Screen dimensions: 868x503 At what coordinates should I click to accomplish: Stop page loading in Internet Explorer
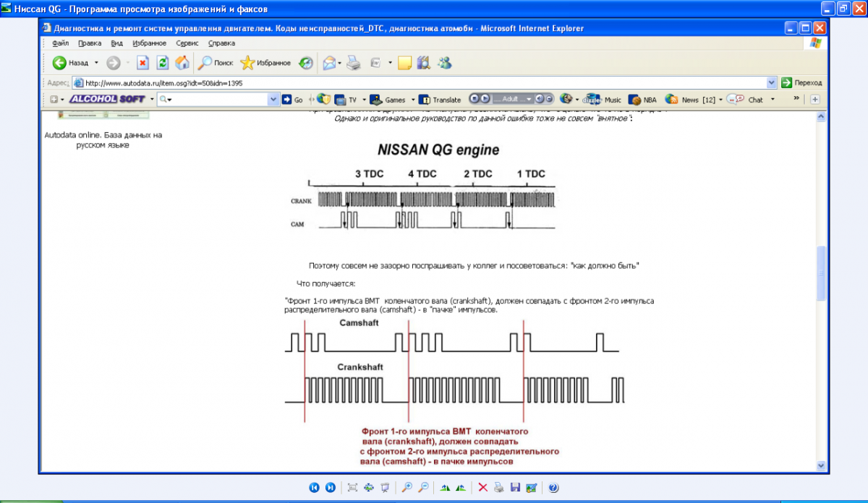pyautogui.click(x=142, y=63)
